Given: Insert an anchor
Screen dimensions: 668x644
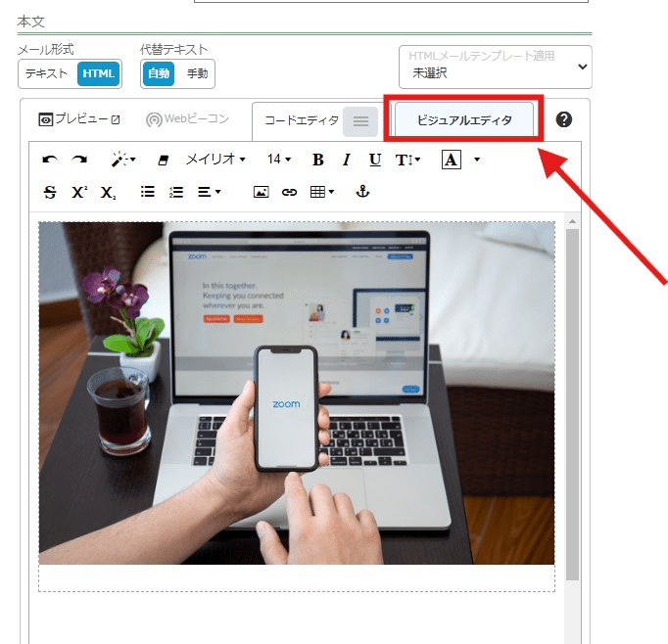Looking at the screenshot, I should pos(362,192).
